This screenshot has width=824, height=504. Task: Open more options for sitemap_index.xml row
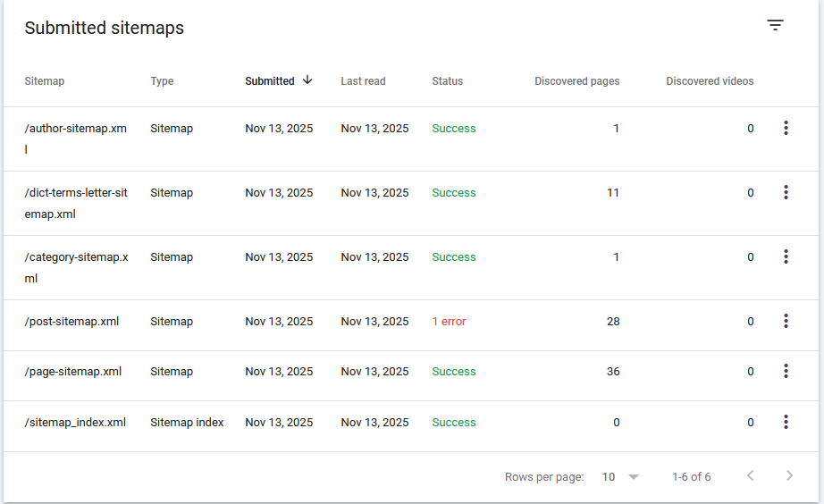pos(786,423)
